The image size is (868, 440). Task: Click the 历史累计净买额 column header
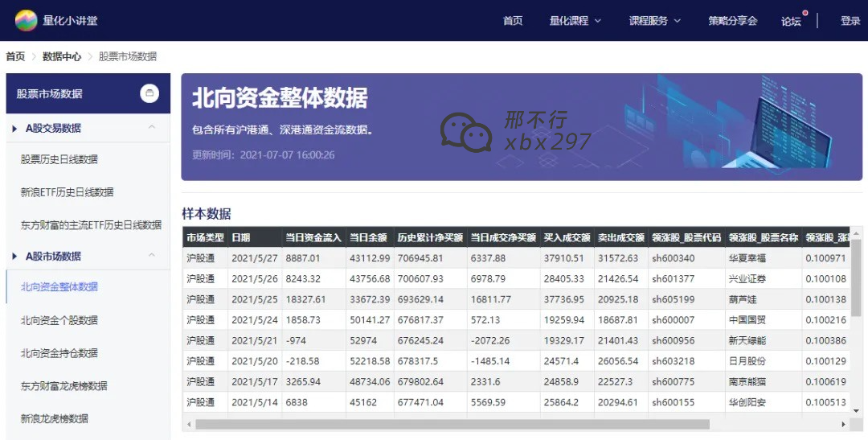[x=430, y=237]
